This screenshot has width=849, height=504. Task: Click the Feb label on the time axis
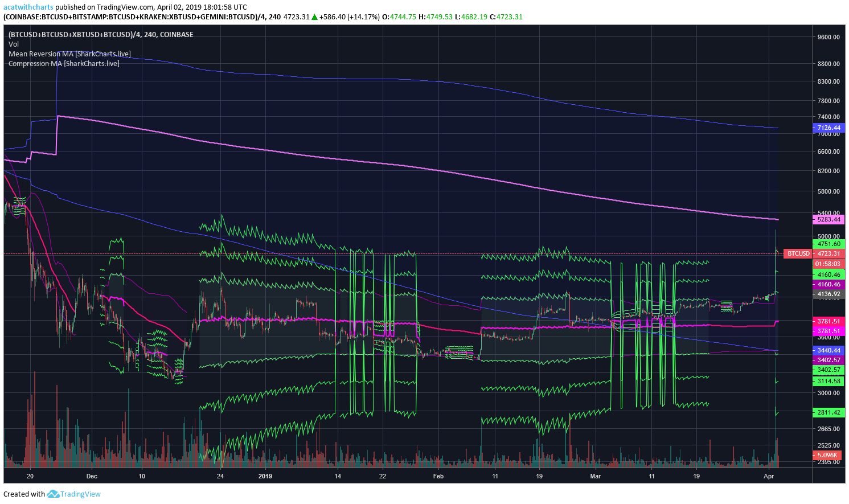click(x=438, y=476)
